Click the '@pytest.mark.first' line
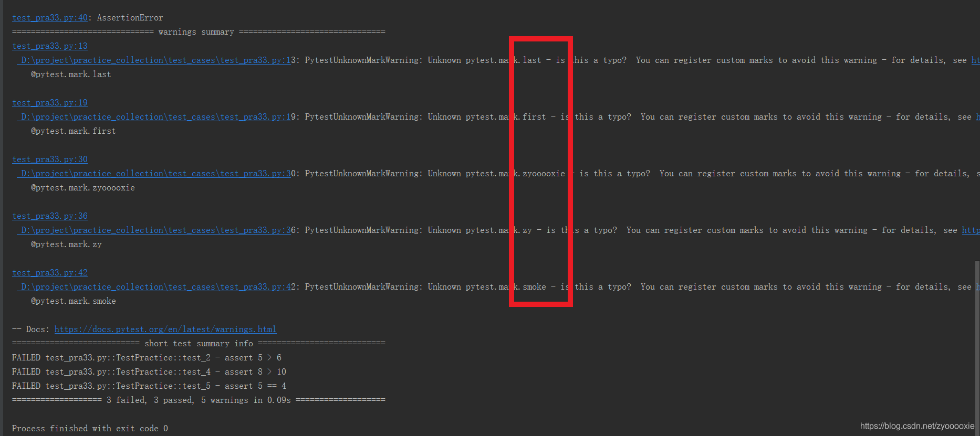 click(x=73, y=131)
